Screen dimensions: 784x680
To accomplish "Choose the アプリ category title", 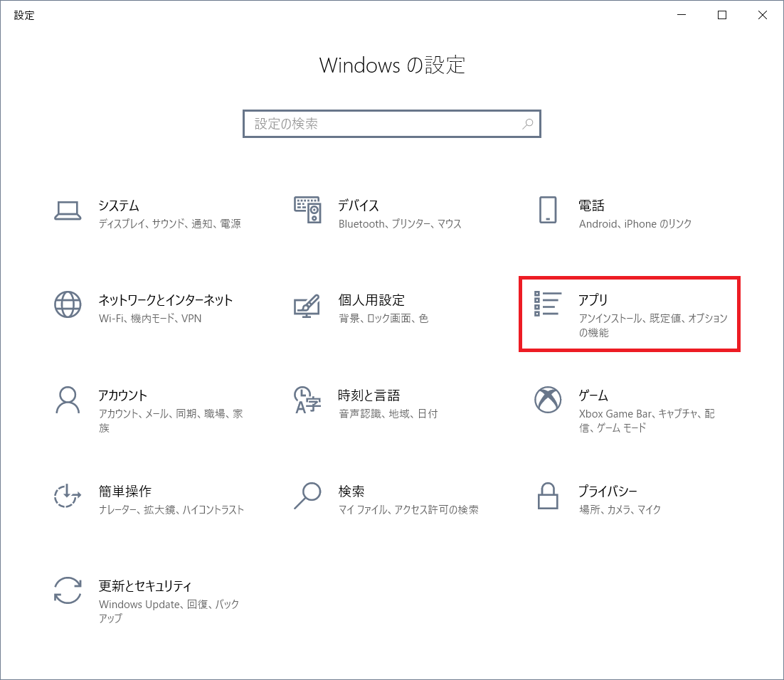I will [x=593, y=300].
